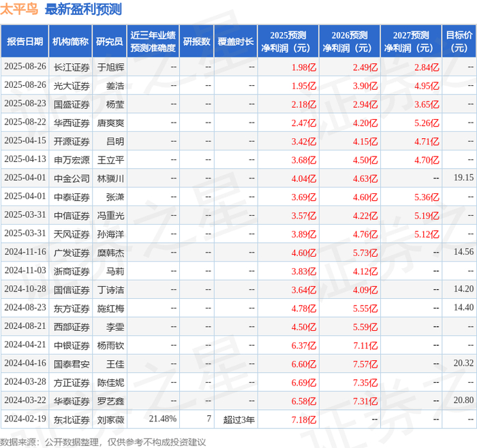Select the 国信证券 institution cell
The image size is (477, 448).
coord(72,290)
